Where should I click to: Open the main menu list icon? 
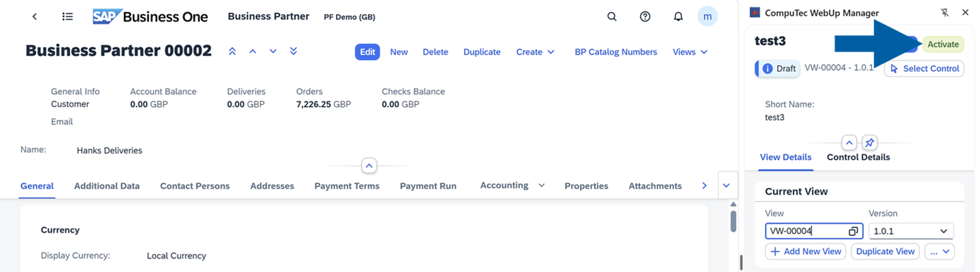click(67, 16)
